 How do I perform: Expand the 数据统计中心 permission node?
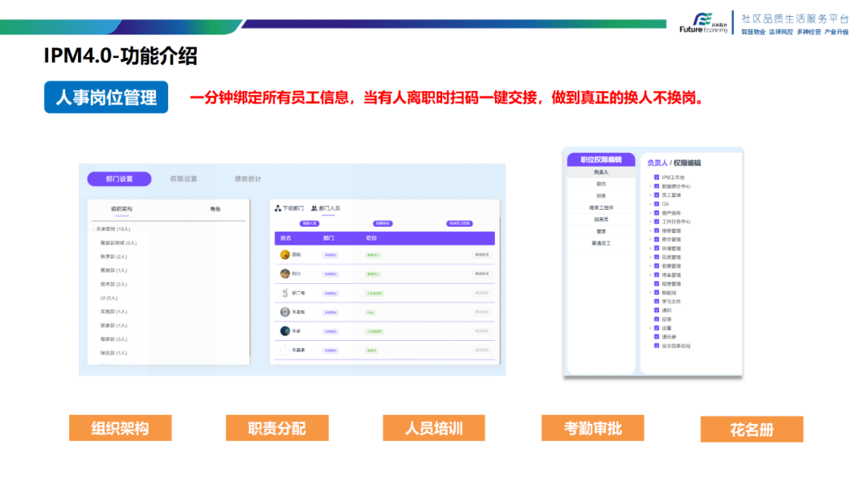[650, 187]
